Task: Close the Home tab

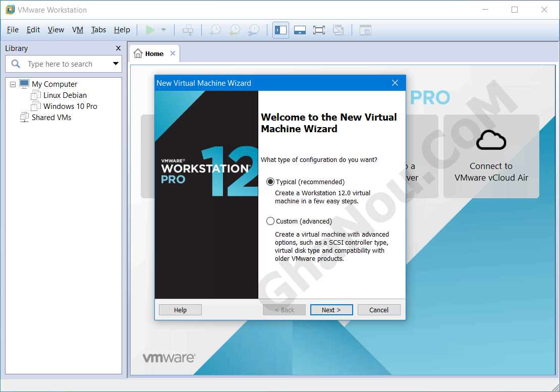Action: (x=173, y=53)
